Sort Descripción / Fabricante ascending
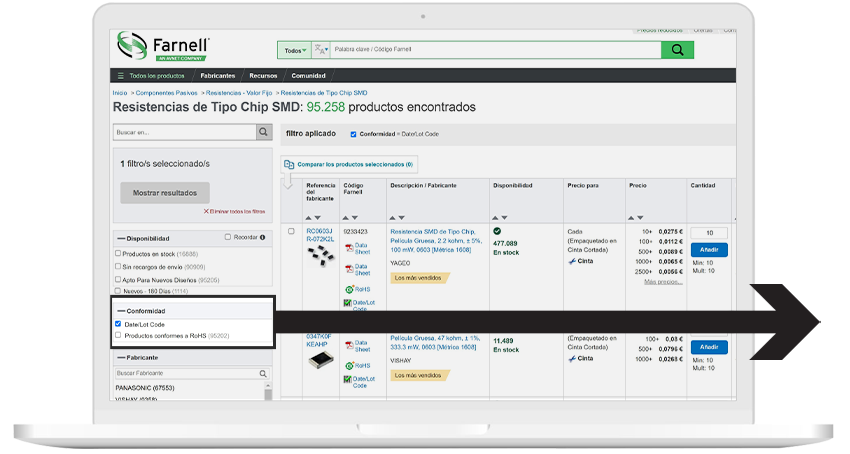This screenshot has width=850, height=454. [392, 218]
